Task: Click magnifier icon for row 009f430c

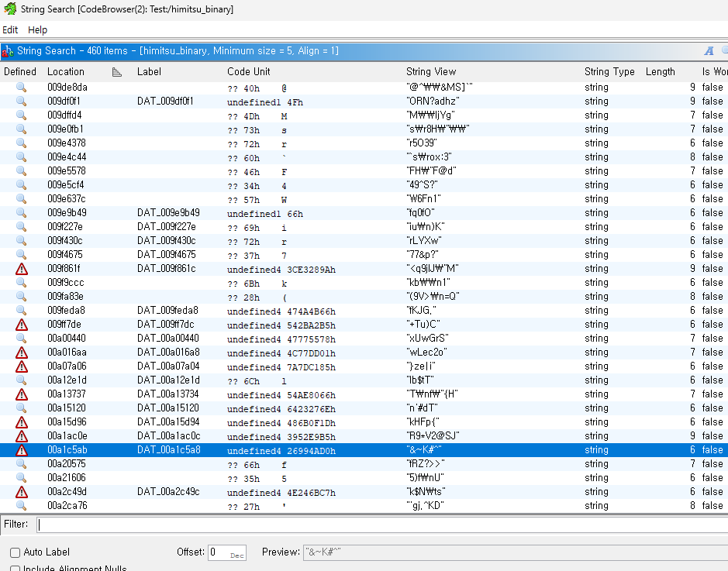Action: (x=22, y=240)
